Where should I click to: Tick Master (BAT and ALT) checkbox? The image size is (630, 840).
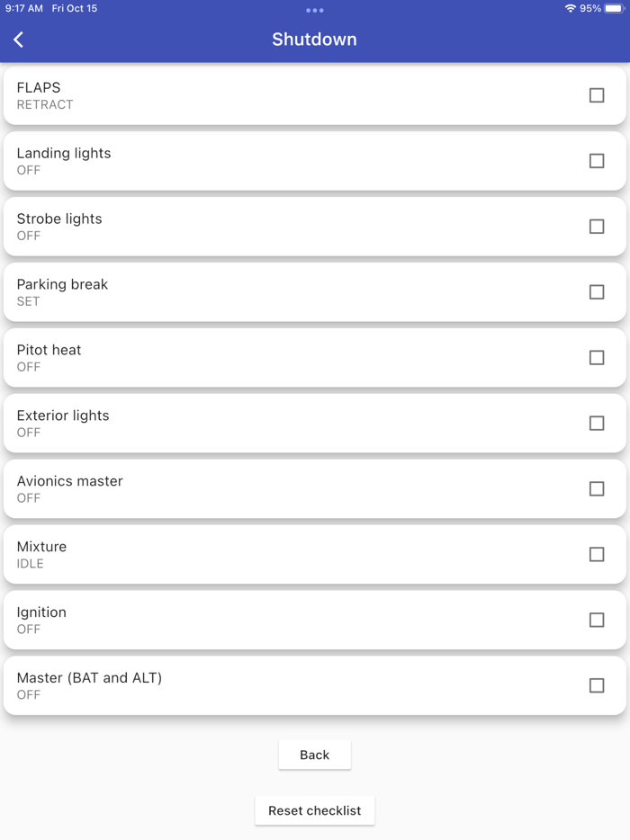pos(597,686)
